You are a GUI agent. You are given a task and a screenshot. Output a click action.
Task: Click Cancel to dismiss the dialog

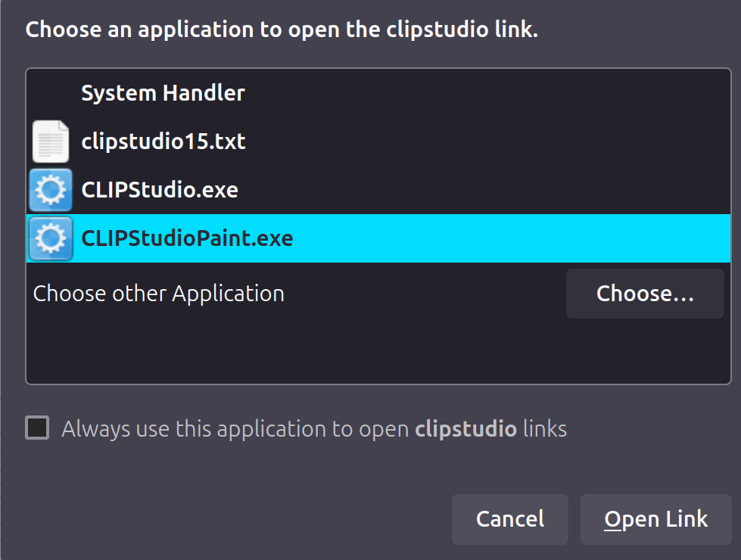point(510,519)
